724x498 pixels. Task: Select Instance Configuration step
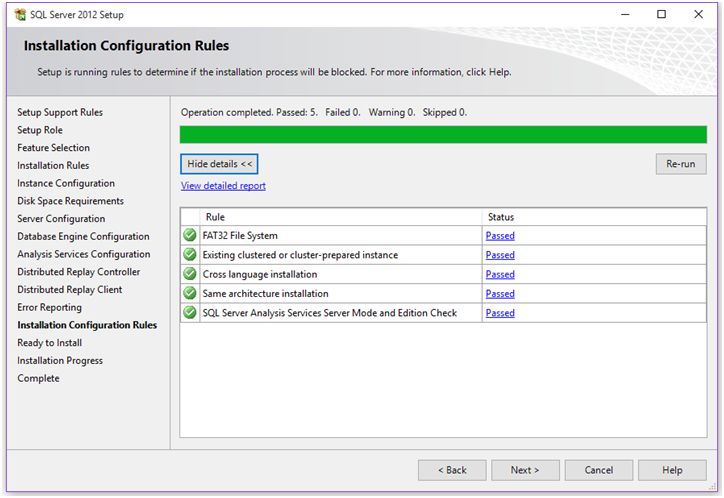(x=66, y=183)
